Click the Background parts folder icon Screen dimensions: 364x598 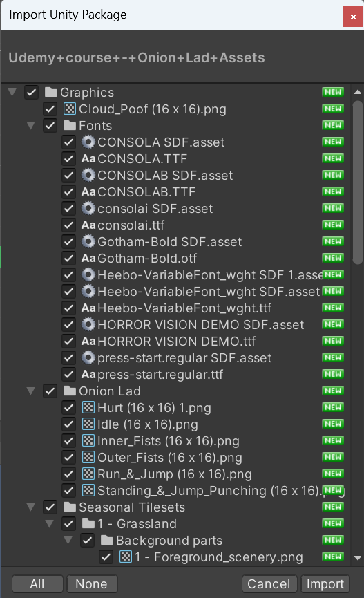tap(107, 541)
